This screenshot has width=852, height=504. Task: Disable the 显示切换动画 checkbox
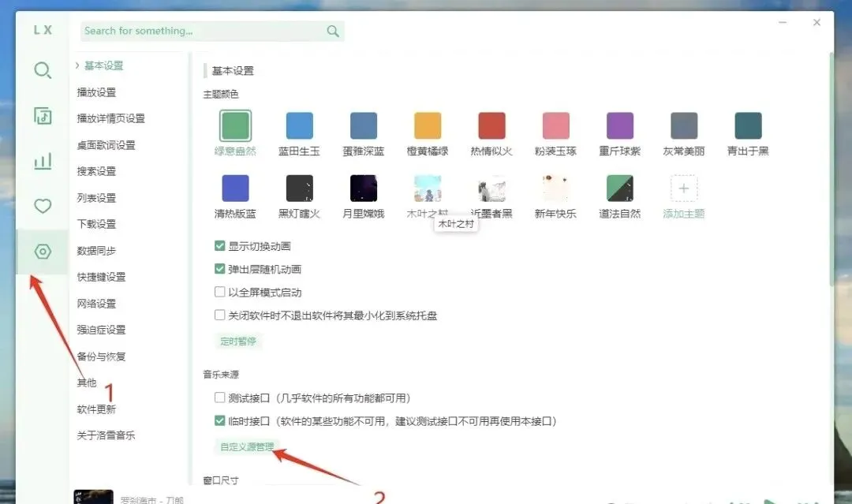pos(219,245)
